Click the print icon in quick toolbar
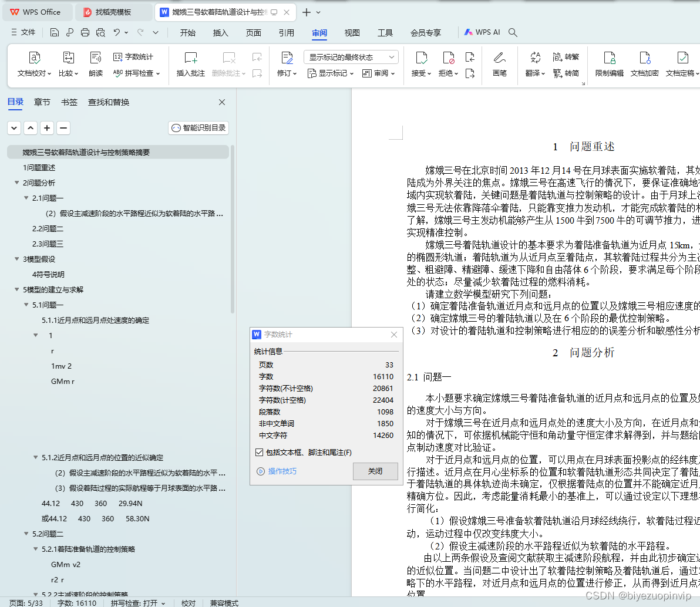Viewport: 700px width, 607px height. pos(85,32)
